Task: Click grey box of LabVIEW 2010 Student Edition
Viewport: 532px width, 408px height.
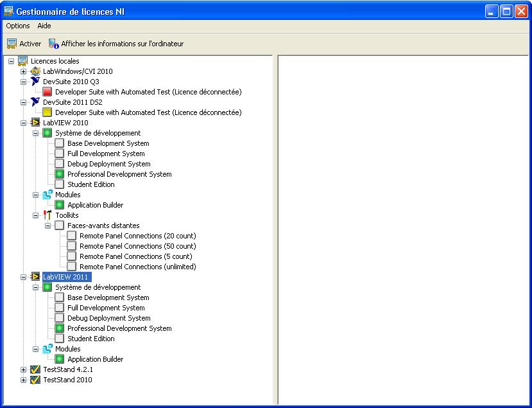Action: click(x=60, y=184)
